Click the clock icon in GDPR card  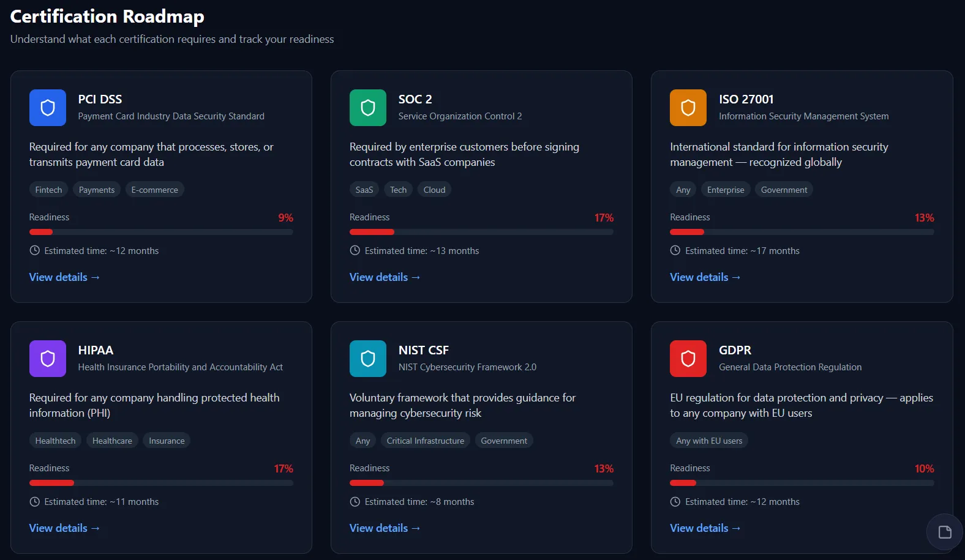point(675,501)
